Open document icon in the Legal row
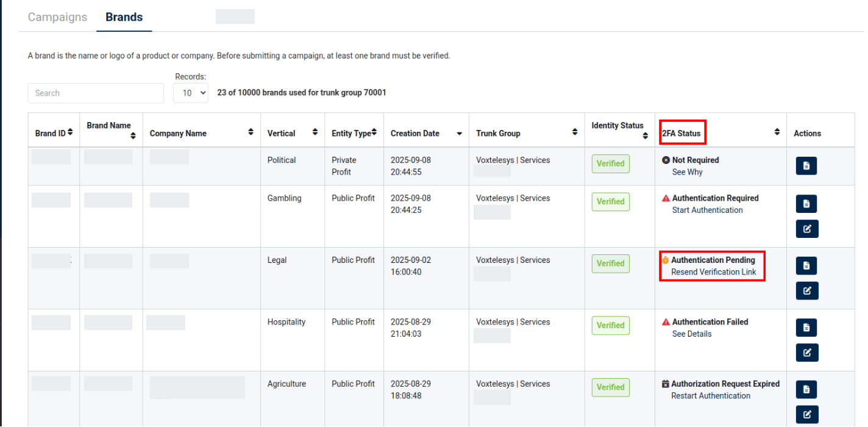868x427 pixels. (x=806, y=265)
